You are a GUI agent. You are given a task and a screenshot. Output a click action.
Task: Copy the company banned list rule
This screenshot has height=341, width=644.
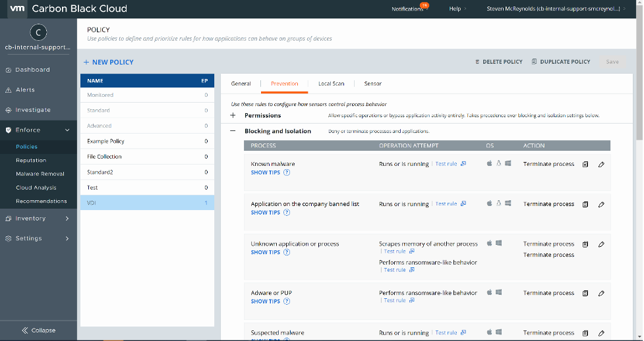tap(585, 204)
